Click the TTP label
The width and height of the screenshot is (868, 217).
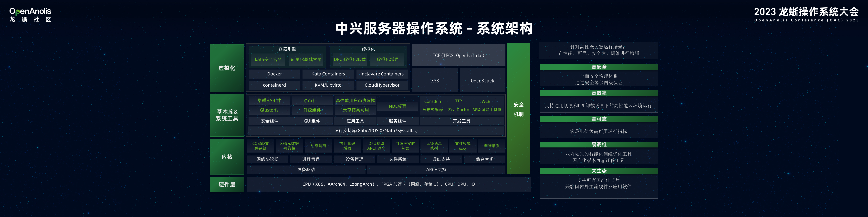tap(458, 101)
